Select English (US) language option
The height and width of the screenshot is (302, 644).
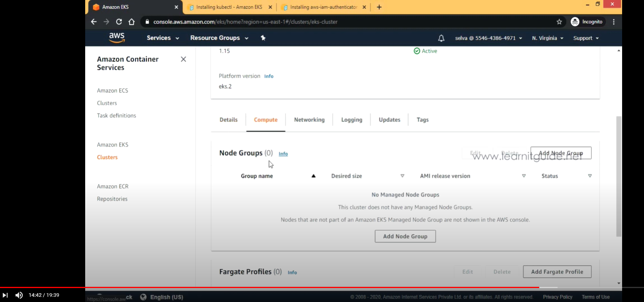tap(167, 297)
